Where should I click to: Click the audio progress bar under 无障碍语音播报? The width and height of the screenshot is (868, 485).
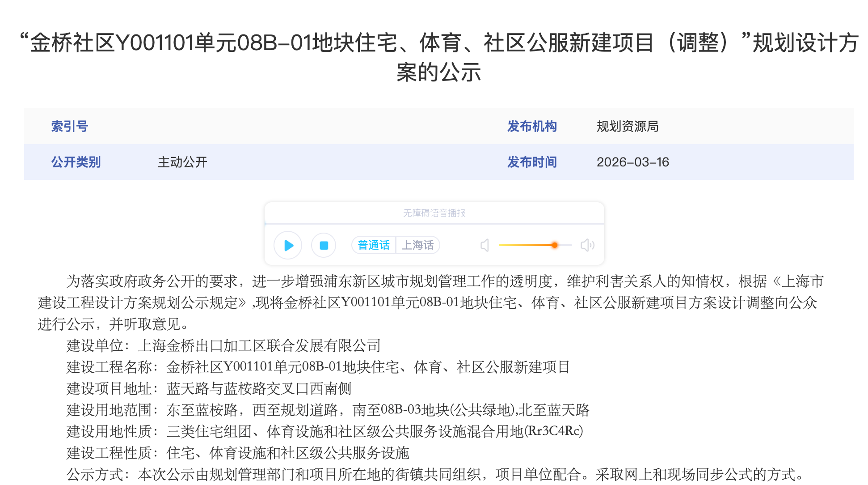(x=434, y=223)
